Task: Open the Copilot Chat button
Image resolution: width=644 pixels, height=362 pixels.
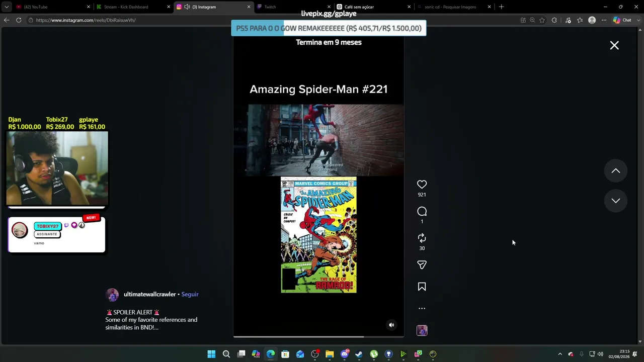Action: click(x=622, y=20)
